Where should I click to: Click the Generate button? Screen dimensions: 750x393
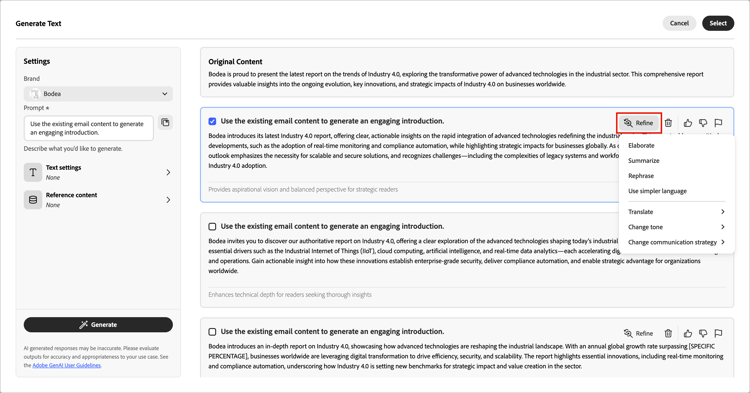[x=98, y=325]
